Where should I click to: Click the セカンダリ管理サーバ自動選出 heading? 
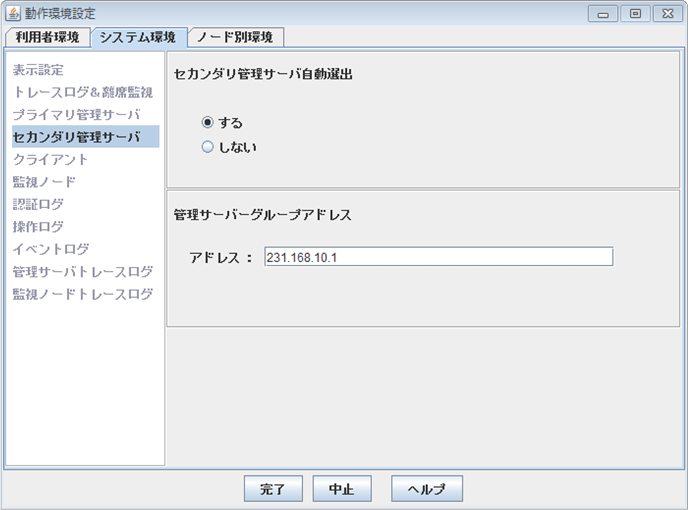click(x=263, y=74)
